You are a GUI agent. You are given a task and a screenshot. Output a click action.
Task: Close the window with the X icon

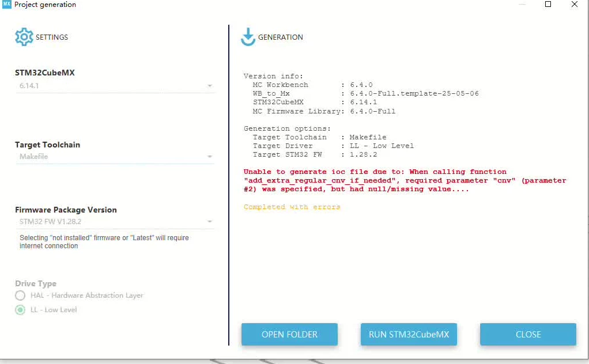575,4
